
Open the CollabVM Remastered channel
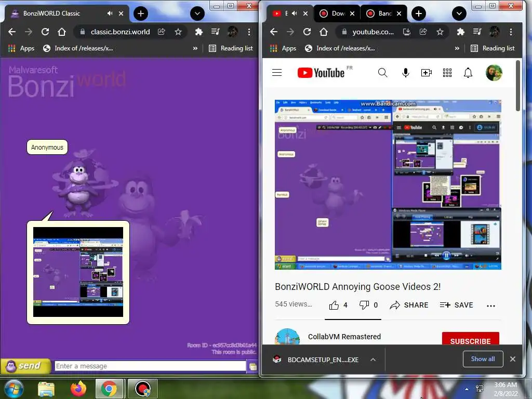[344, 337]
